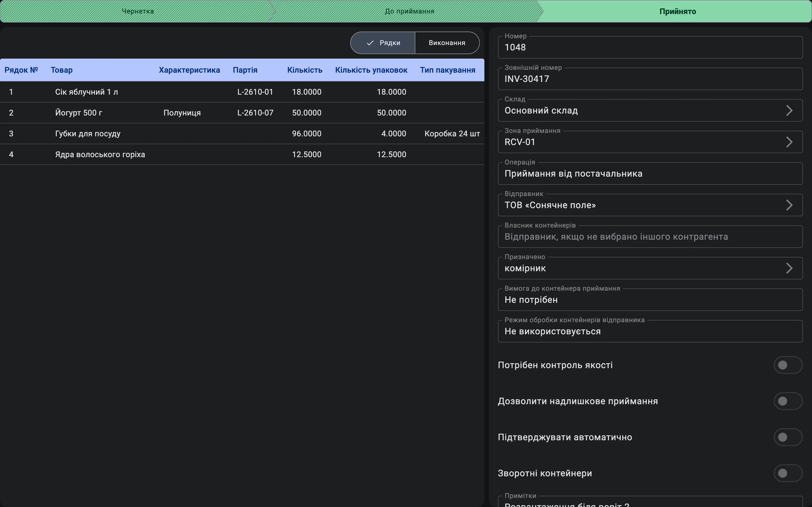
Task: Click the Власник контейнерів field
Action: tap(650, 236)
